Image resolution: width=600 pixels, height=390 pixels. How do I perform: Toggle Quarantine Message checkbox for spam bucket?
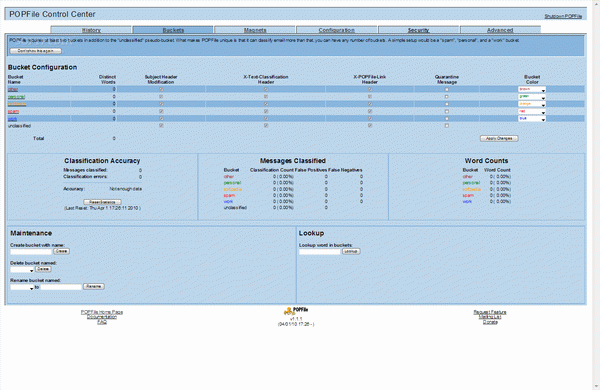pos(447,111)
